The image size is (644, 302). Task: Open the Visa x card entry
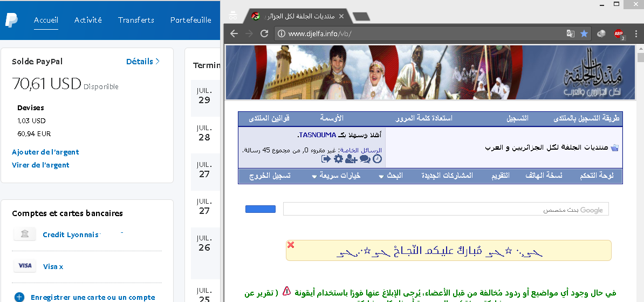(53, 267)
